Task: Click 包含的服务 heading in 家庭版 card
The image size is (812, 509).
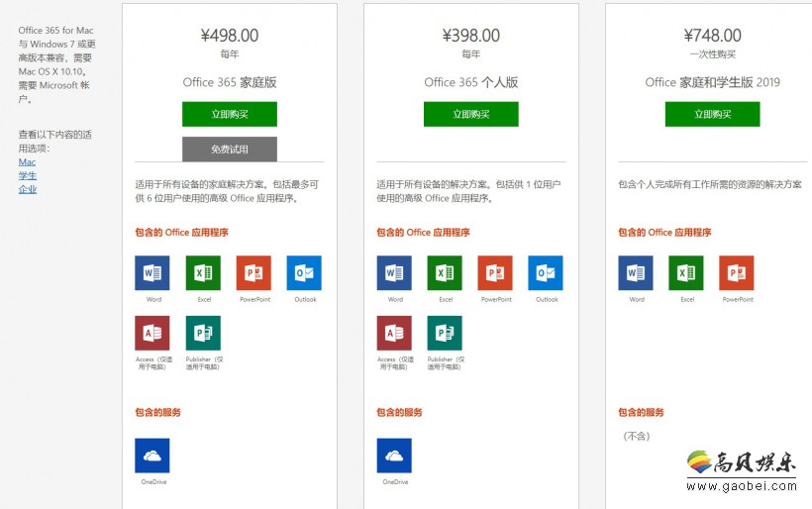Action: [x=158, y=412]
